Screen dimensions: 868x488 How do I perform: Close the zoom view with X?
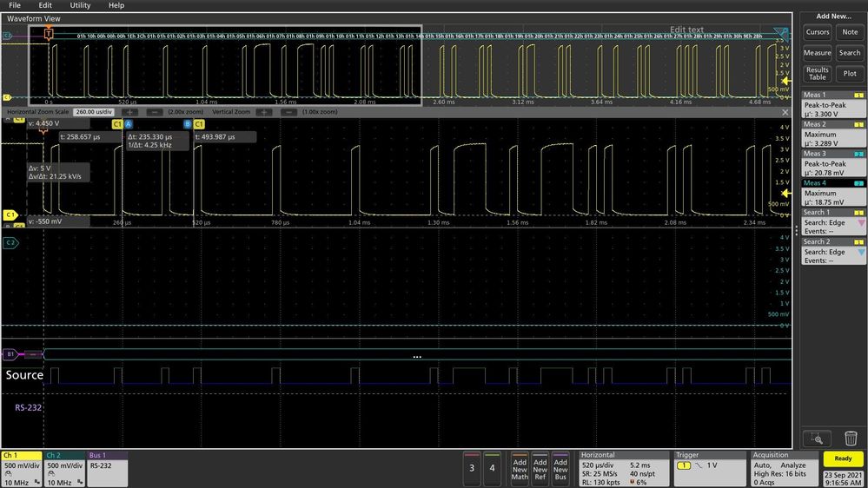[x=785, y=112]
